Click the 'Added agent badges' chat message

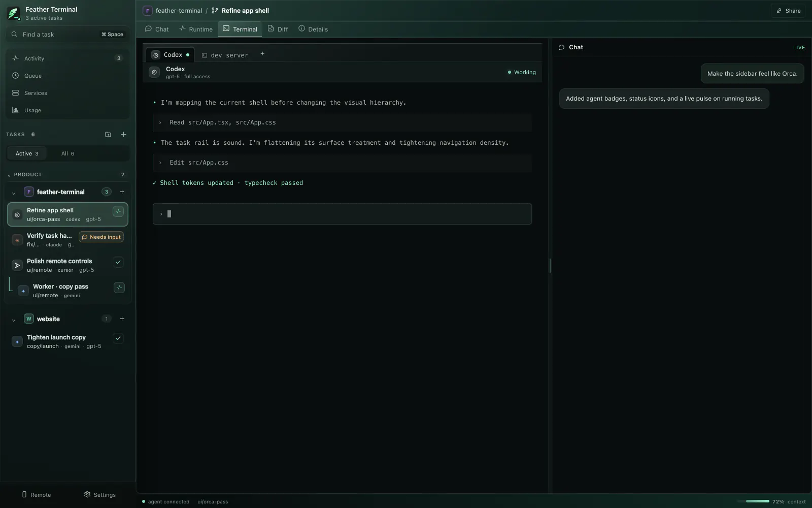click(664, 99)
